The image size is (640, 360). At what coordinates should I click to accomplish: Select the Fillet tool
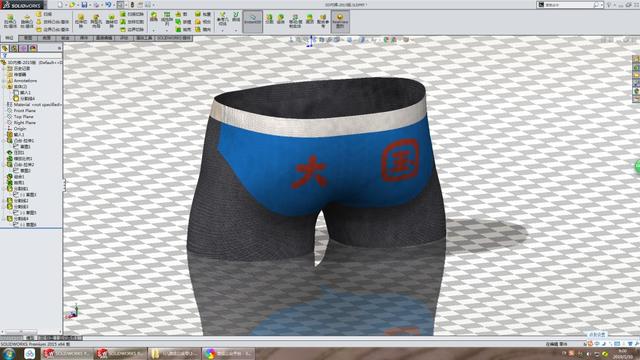click(x=153, y=18)
